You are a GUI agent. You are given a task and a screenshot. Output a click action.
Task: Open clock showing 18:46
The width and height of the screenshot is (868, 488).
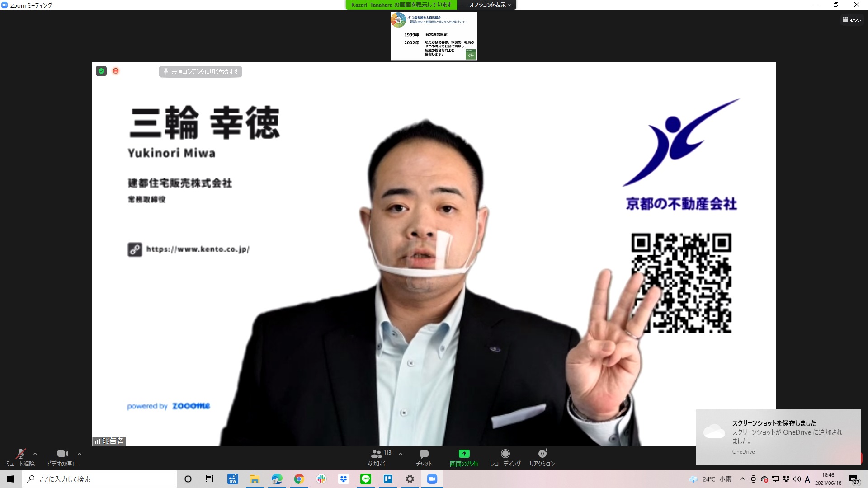pyautogui.click(x=828, y=479)
